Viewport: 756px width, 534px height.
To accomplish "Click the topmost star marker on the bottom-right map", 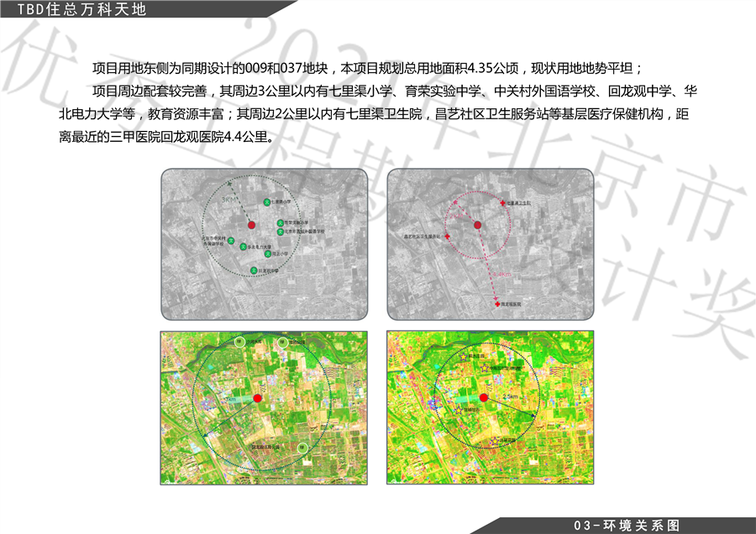I will [462, 357].
